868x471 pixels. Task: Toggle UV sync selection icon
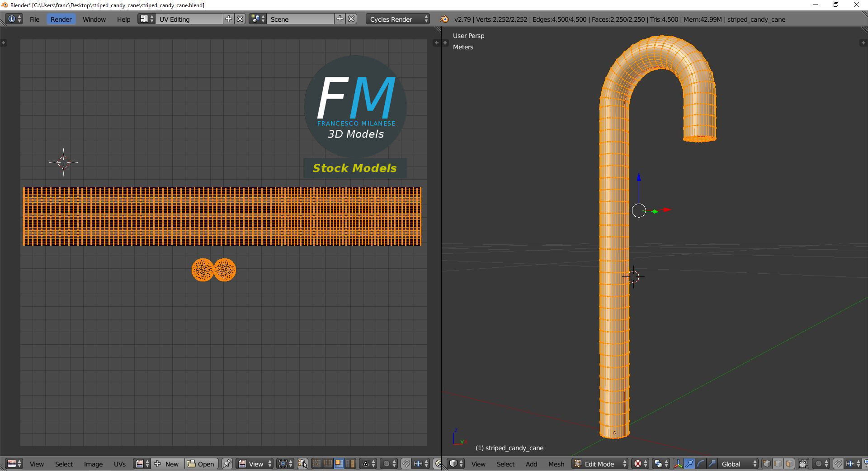tap(302, 464)
